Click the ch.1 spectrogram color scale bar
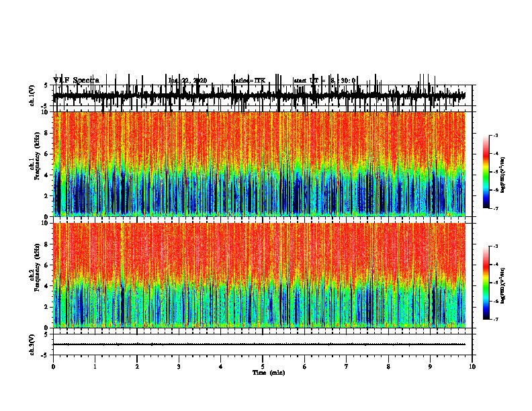 [x=486, y=172]
